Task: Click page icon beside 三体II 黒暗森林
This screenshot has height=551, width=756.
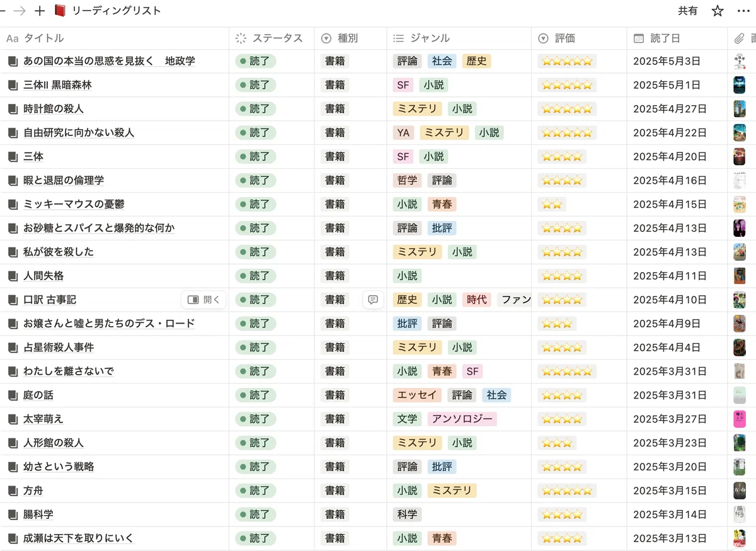Action: tap(13, 85)
